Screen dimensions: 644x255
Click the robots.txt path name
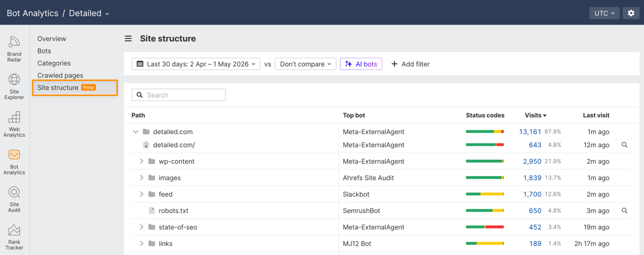click(173, 211)
